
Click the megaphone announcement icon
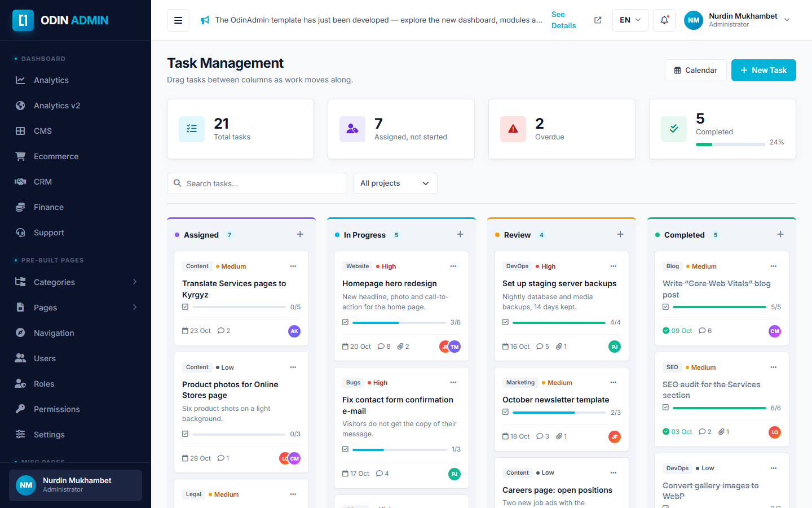point(205,20)
